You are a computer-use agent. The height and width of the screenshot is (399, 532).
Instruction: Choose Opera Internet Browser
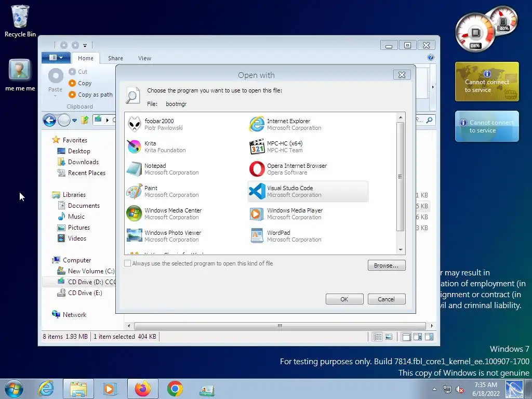[308, 169]
